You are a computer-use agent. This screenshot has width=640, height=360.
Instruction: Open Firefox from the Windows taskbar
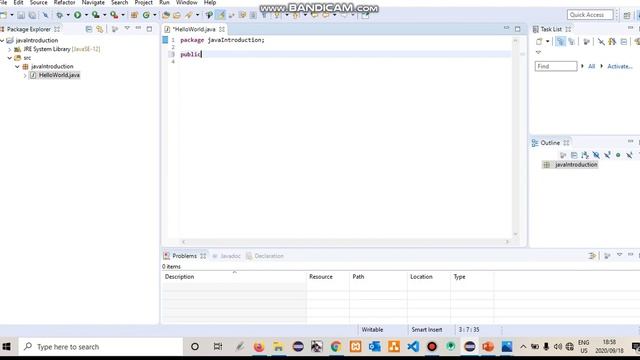[259, 347]
